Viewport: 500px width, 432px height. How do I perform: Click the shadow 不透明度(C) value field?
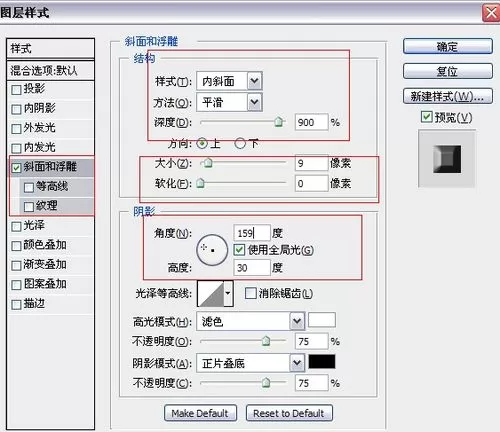point(311,383)
